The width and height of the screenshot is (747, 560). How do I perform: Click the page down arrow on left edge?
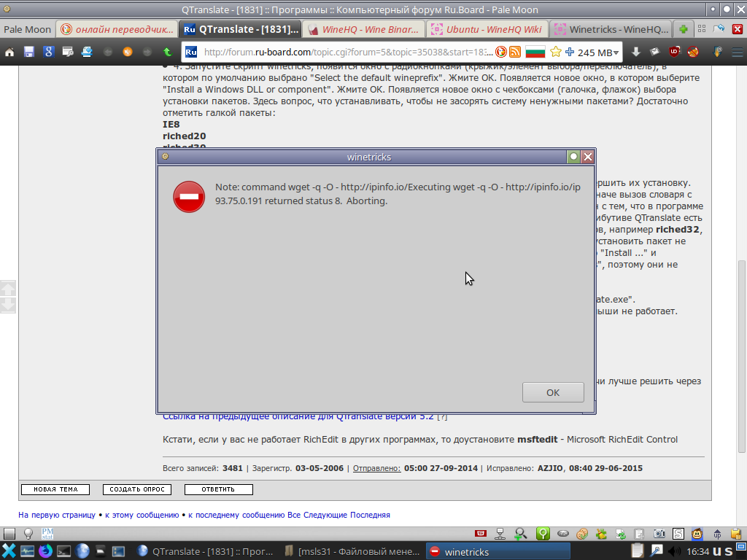click(x=8, y=306)
